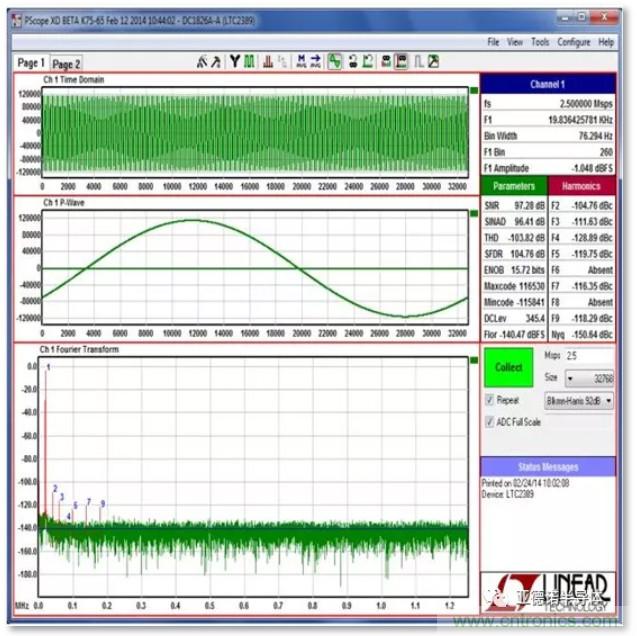Toggle the ADC Full Scale checkbox
Viewport: 637px width, 636px height.
click(489, 422)
